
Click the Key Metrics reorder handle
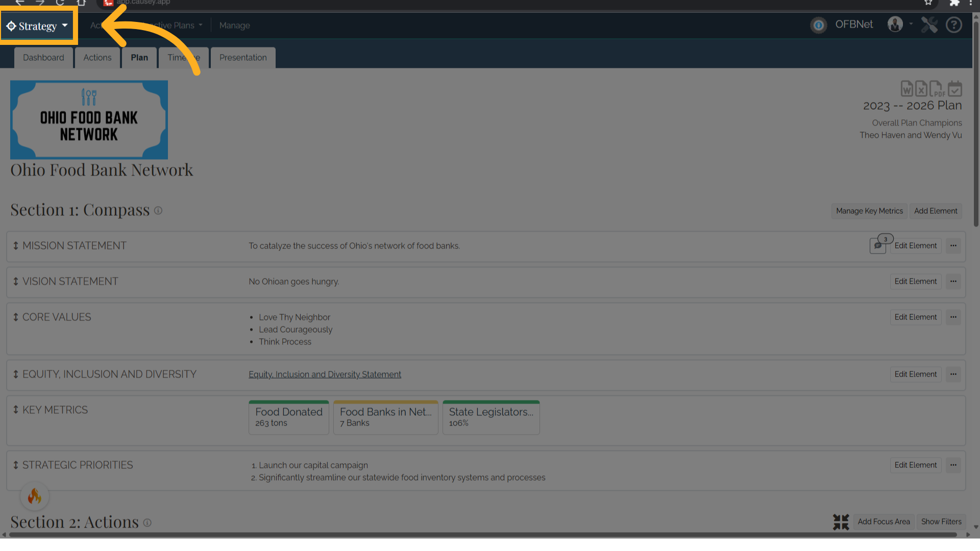[16, 410]
